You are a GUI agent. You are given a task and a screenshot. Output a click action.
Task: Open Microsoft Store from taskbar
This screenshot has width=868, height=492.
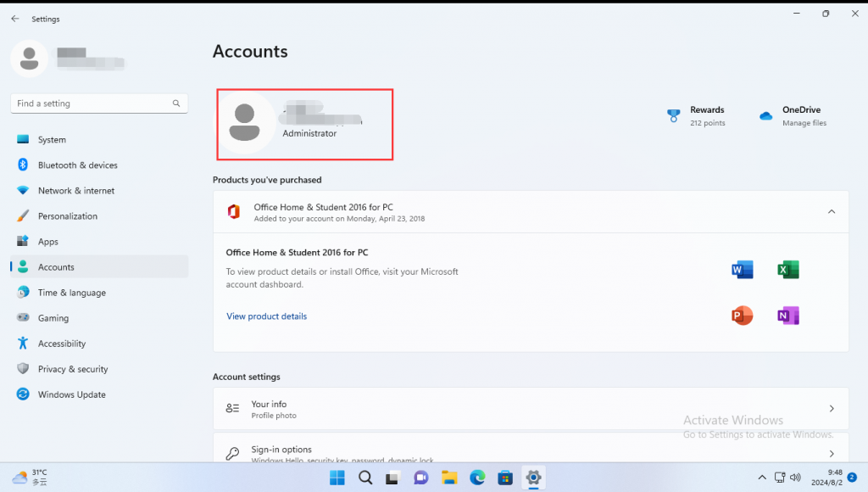[505, 478]
